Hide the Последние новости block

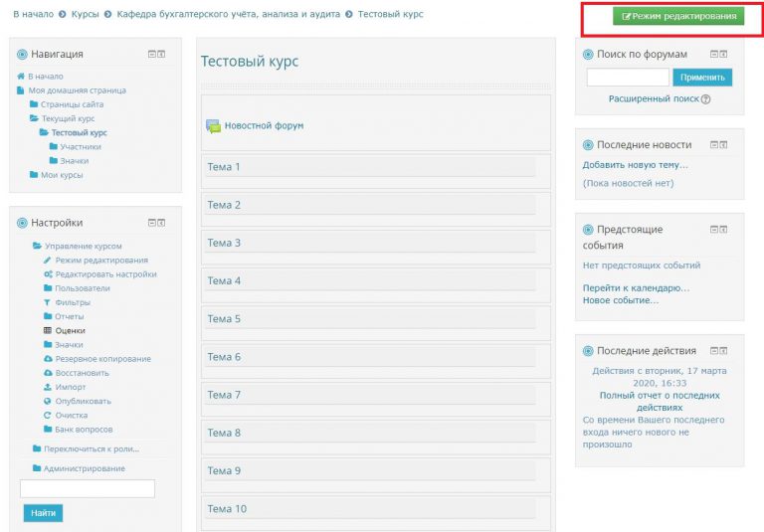pyautogui.click(x=714, y=145)
